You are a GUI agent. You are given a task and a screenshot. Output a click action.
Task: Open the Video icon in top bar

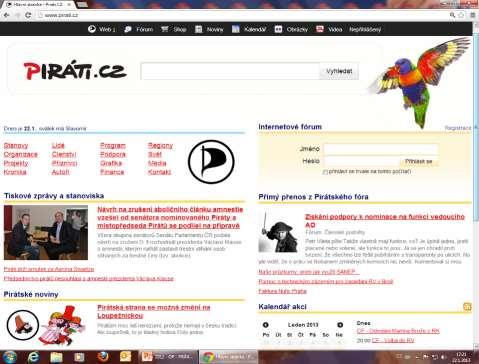320,29
